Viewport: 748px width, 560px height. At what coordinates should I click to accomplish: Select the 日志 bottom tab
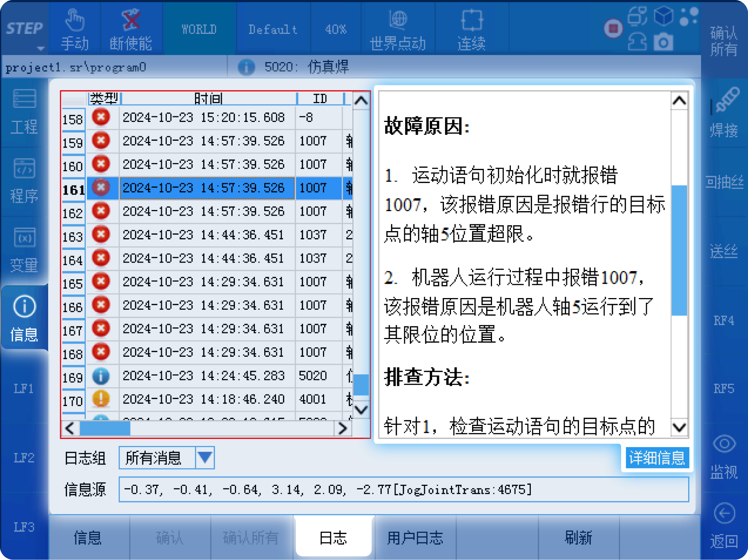pos(333,537)
